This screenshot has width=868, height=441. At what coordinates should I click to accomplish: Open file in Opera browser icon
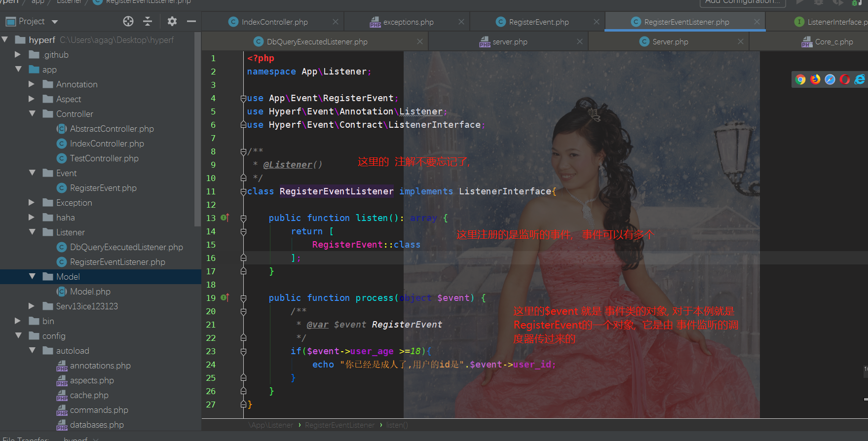click(x=845, y=79)
